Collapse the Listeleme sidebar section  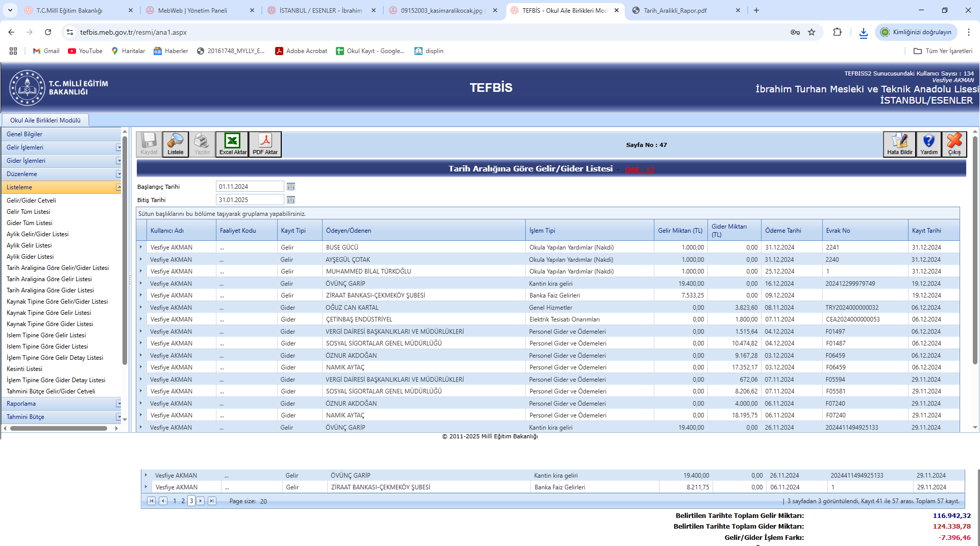coord(118,187)
